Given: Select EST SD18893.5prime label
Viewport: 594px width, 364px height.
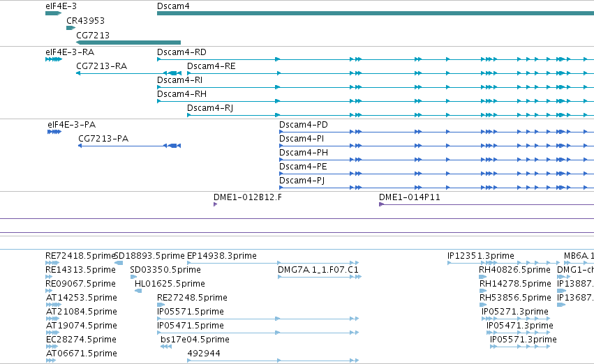Looking at the screenshot, I should (149, 256).
